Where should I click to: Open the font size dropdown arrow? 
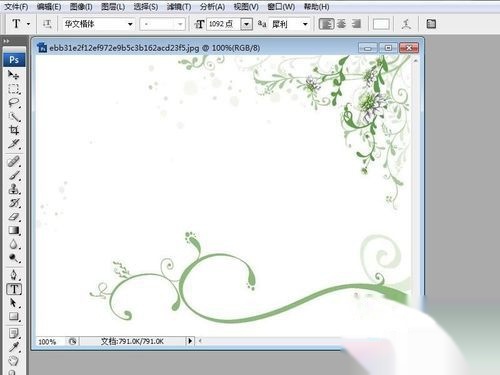tap(246, 24)
